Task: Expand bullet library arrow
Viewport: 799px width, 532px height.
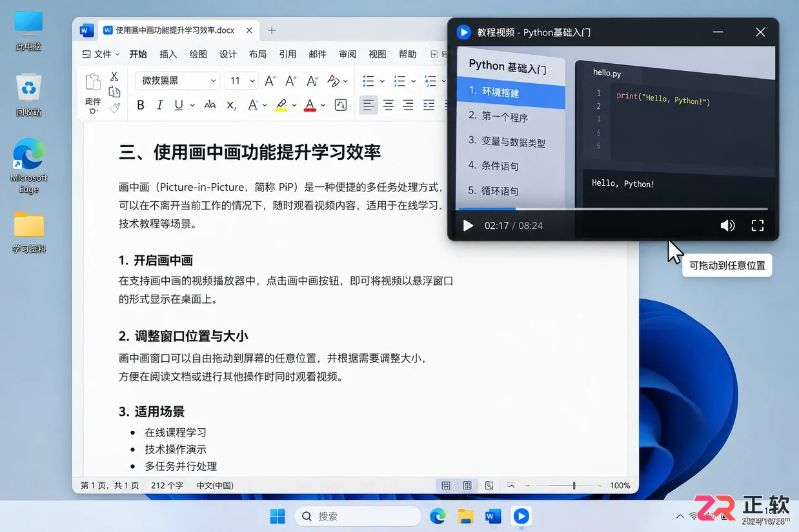Action: (382, 81)
